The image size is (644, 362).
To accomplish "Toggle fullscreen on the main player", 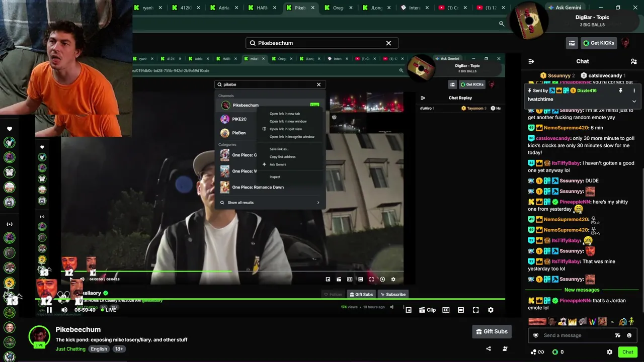I will point(475,310).
